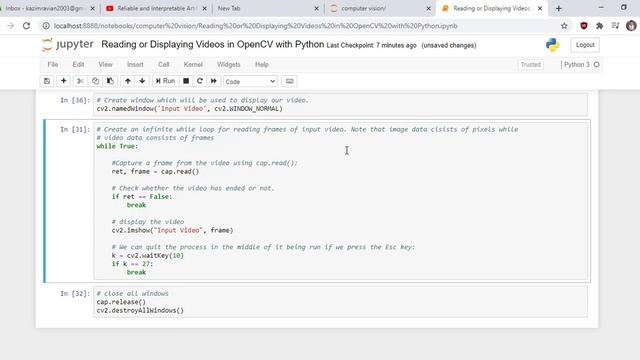640x360 pixels.
Task: Reload the page
Action: tap(27, 26)
